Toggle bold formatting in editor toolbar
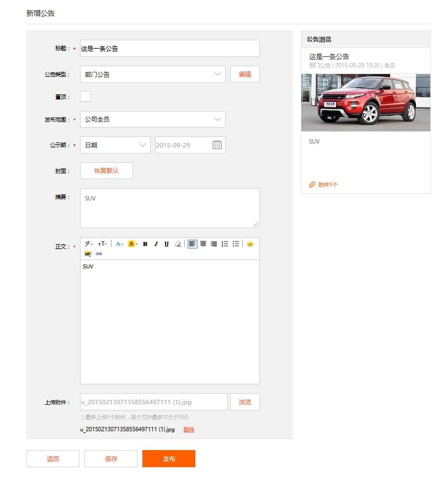 [x=145, y=244]
